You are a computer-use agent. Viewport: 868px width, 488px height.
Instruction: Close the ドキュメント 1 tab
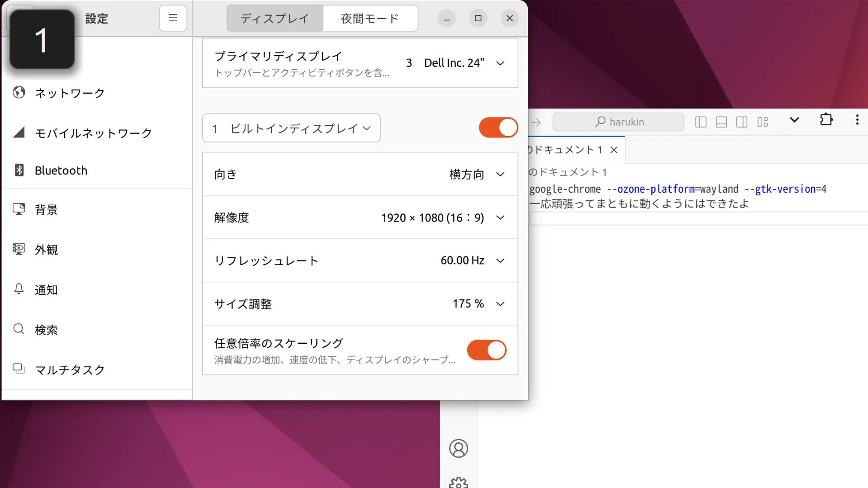pos(614,150)
